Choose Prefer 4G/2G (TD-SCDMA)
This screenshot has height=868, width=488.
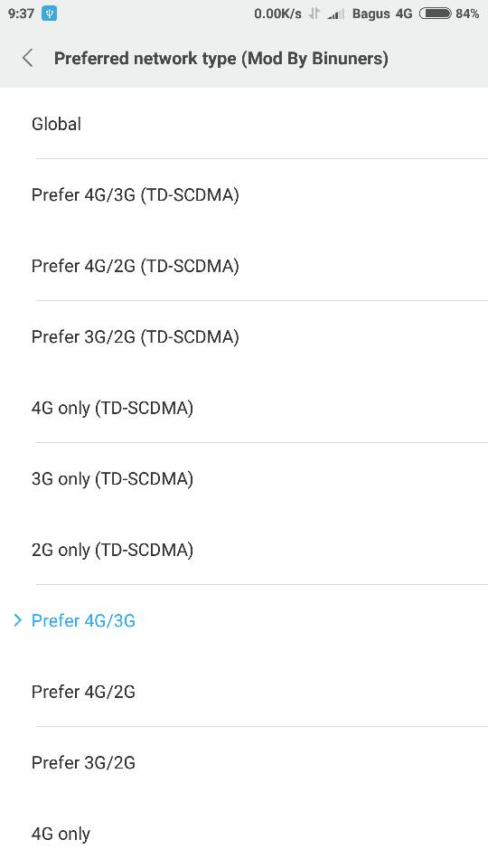click(x=244, y=266)
